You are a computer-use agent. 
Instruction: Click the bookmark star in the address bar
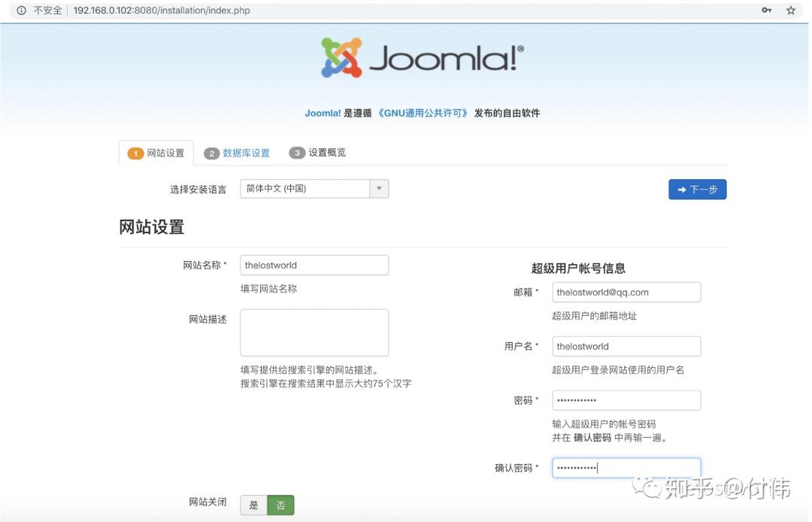coord(789,11)
